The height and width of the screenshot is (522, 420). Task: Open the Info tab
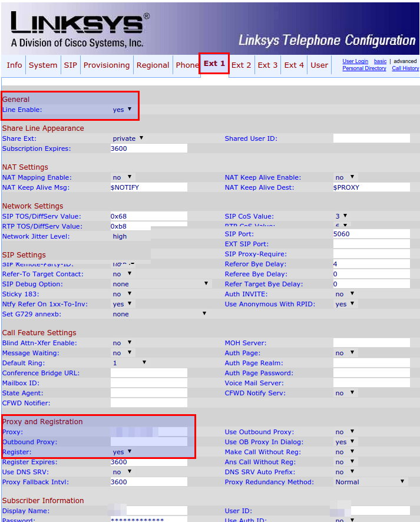click(x=14, y=65)
